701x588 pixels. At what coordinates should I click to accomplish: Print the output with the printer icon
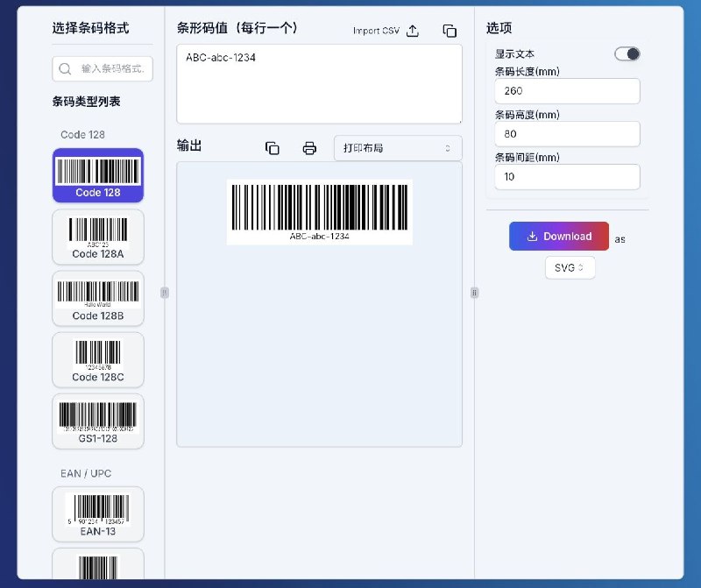pos(309,148)
